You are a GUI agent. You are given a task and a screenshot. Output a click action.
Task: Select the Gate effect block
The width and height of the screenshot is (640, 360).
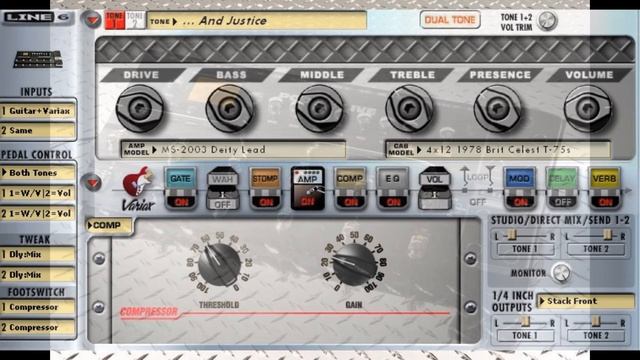tap(180, 178)
